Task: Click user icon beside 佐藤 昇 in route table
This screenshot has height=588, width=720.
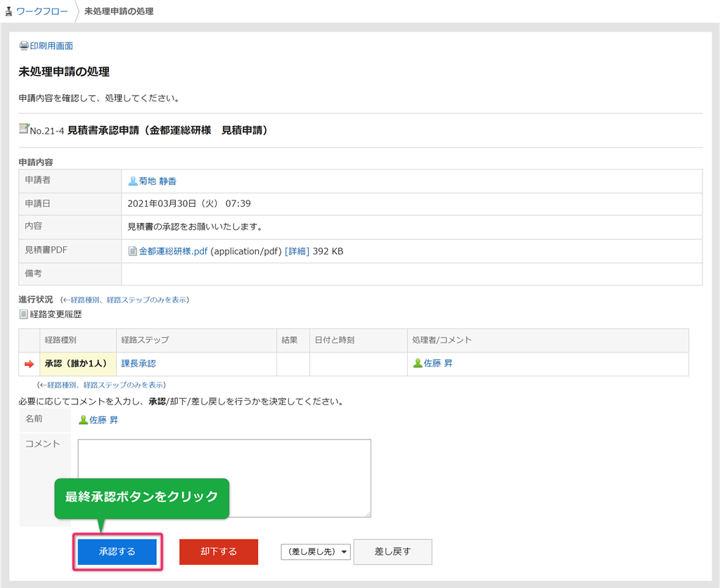Action: [418, 363]
